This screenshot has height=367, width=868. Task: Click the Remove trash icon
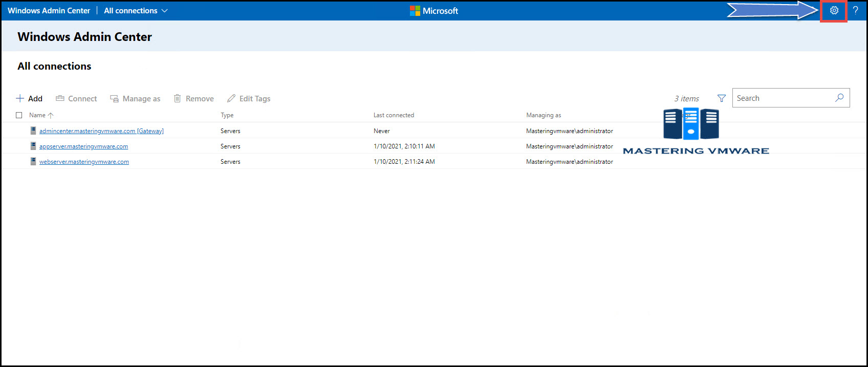[177, 98]
